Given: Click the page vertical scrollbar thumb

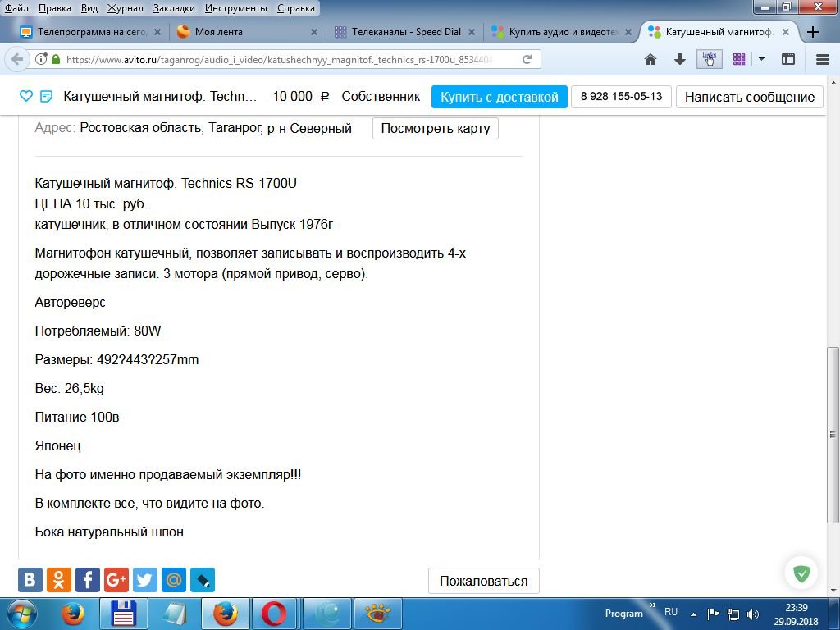Looking at the screenshot, I should [x=833, y=435].
